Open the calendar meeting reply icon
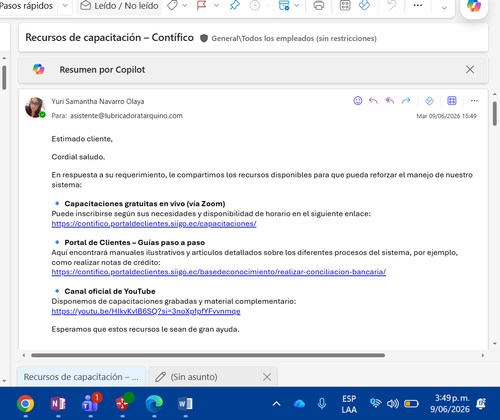The height and width of the screenshot is (420, 500). coord(284,6)
